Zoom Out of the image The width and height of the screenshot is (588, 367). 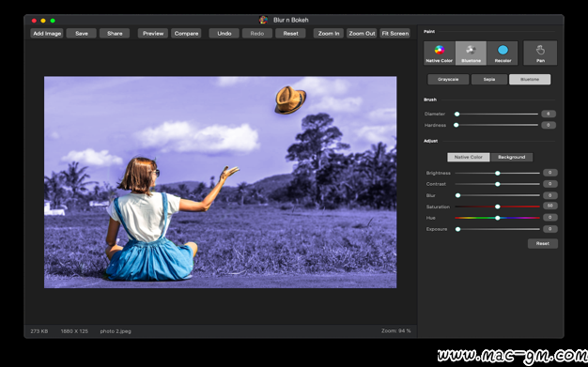[362, 34]
